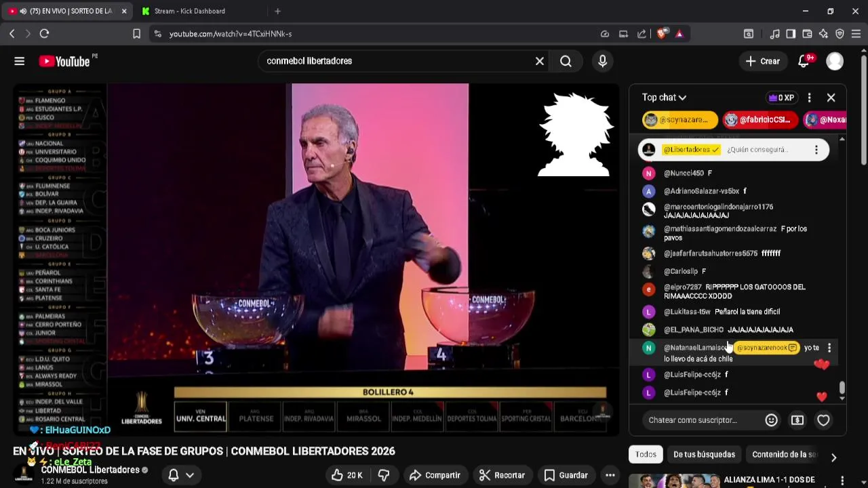The width and height of the screenshot is (868, 488).
Task: Open the browser media control music icon
Action: 774,34
